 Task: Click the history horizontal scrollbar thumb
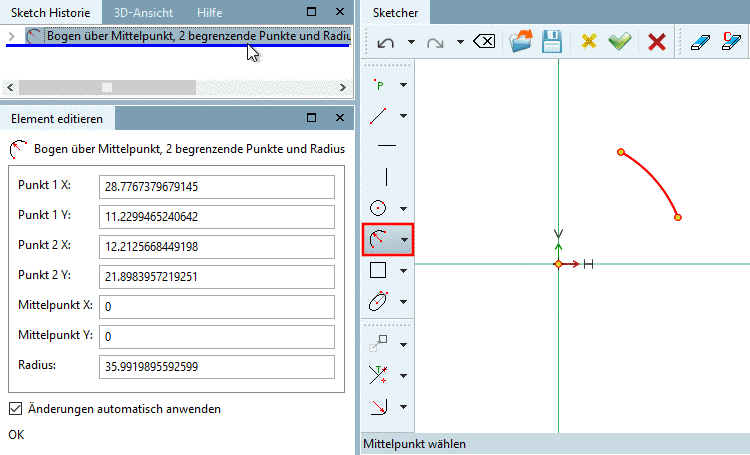point(107,88)
